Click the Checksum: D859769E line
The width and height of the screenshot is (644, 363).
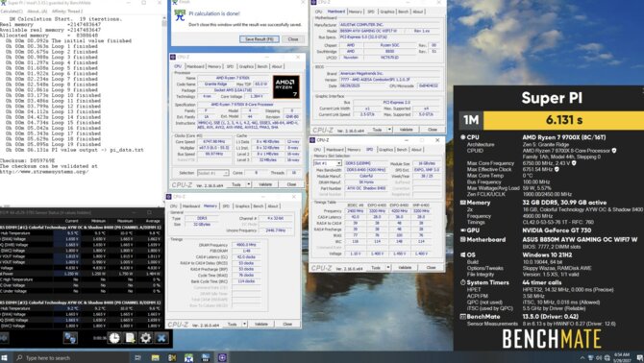pyautogui.click(x=27, y=160)
